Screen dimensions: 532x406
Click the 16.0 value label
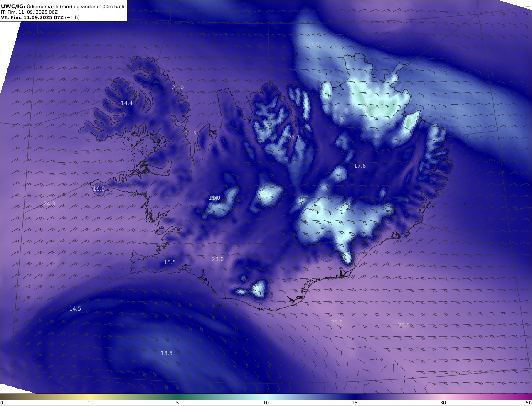(x=99, y=188)
